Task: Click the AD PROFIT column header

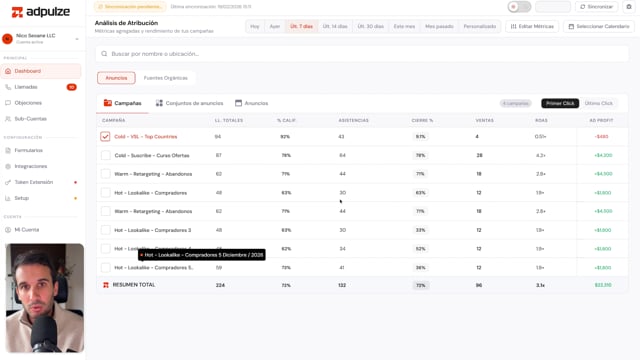Action: tap(601, 120)
